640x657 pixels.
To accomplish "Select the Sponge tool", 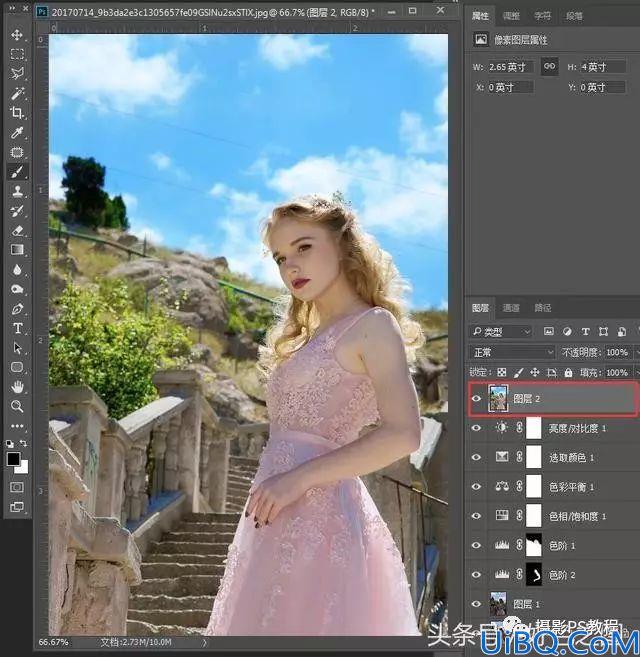I will pos(17,289).
